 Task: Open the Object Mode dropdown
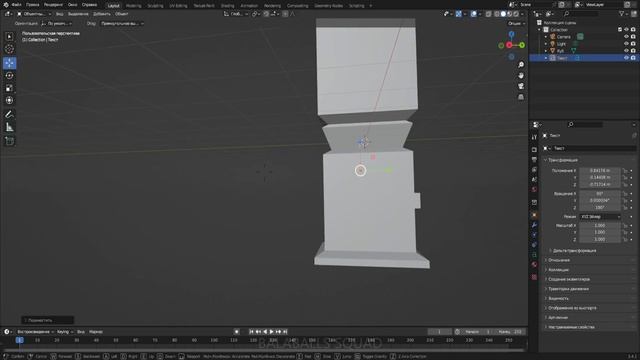[34, 14]
